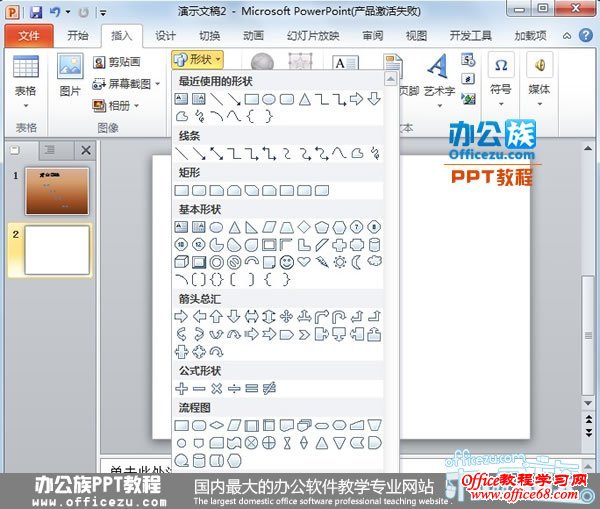600x509 pixels.
Task: Select the division sign equation shape
Action: pyautogui.click(x=234, y=388)
